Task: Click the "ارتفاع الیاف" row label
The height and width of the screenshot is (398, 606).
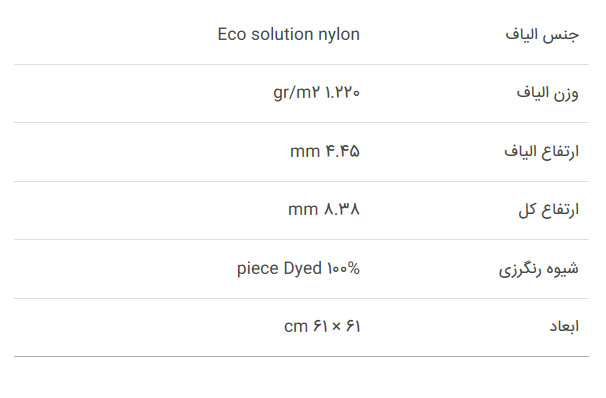Action: (541, 151)
